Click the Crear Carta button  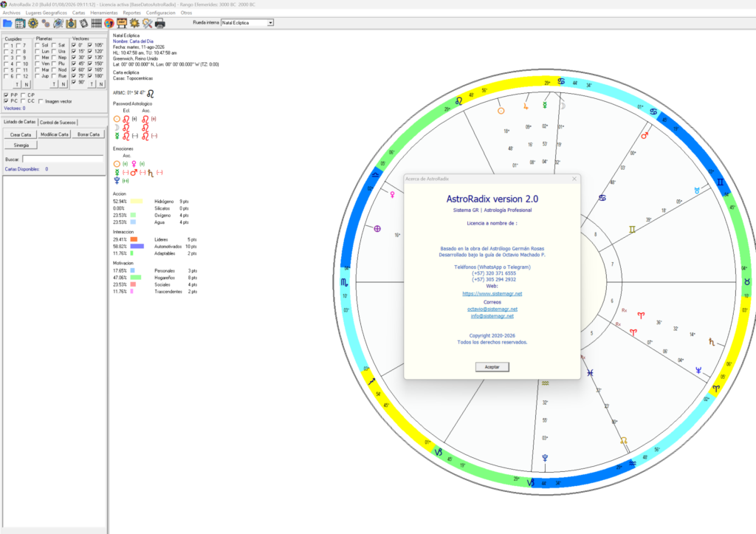[20, 134]
